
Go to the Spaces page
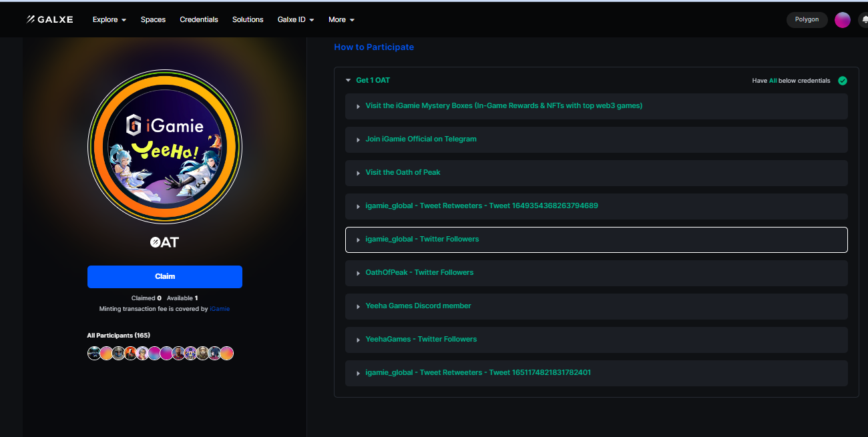153,19
